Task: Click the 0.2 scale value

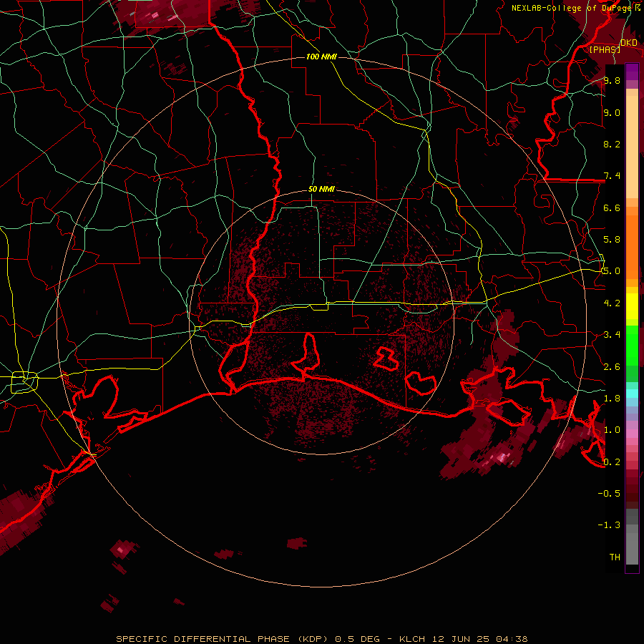Action: (x=612, y=462)
